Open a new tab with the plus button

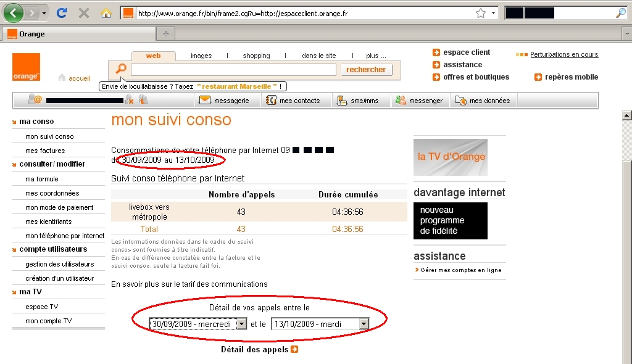point(165,34)
